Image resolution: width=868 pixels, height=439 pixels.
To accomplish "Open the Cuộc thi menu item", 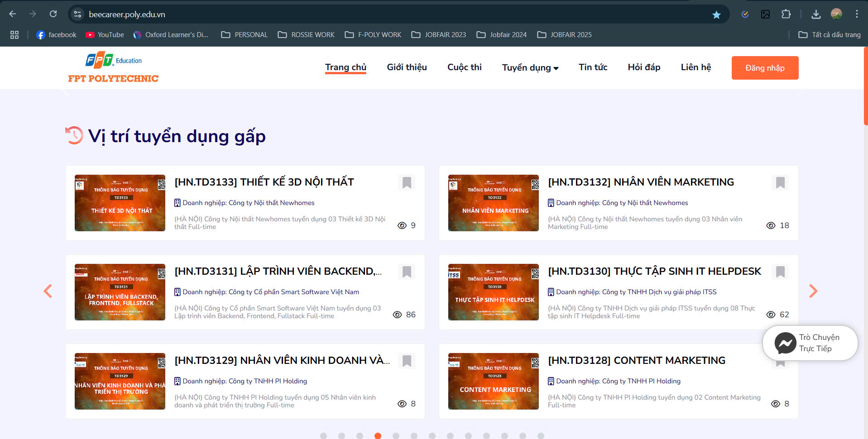I will click(x=464, y=67).
